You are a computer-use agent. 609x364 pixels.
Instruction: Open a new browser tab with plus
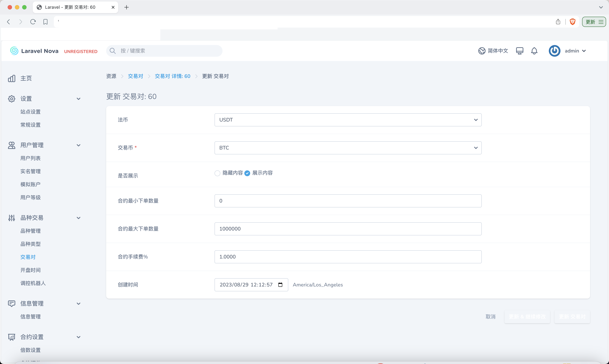[126, 7]
